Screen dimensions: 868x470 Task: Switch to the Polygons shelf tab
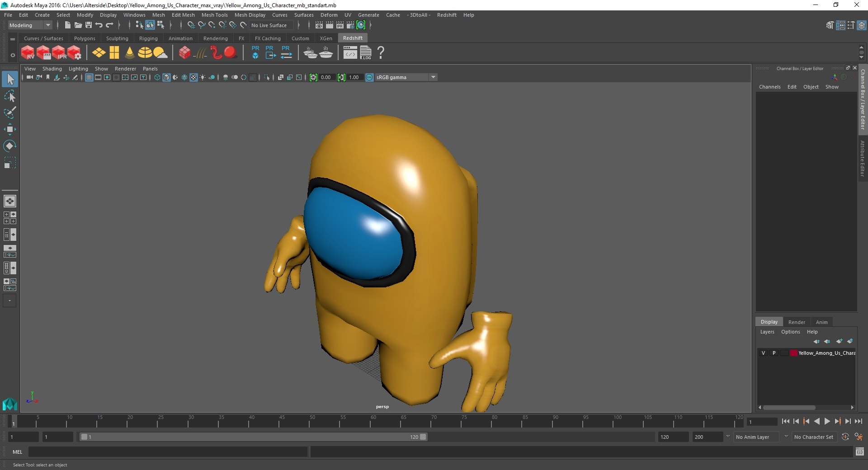pyautogui.click(x=85, y=38)
